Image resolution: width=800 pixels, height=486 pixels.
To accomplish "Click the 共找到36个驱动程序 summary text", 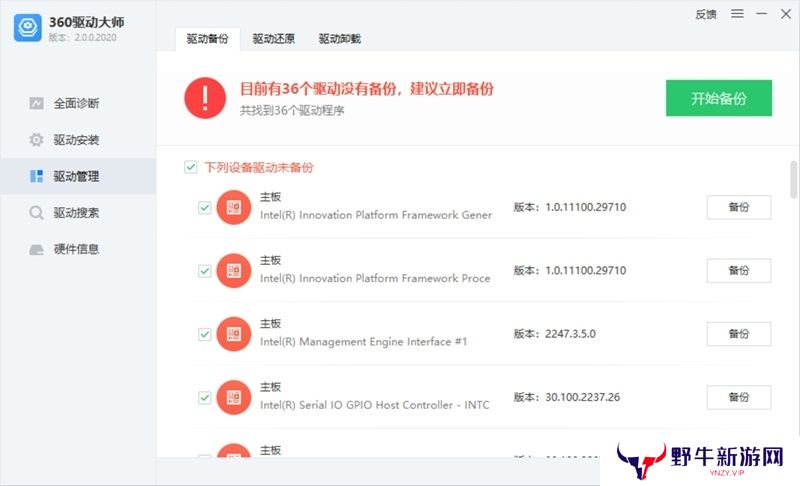I will 292,111.
